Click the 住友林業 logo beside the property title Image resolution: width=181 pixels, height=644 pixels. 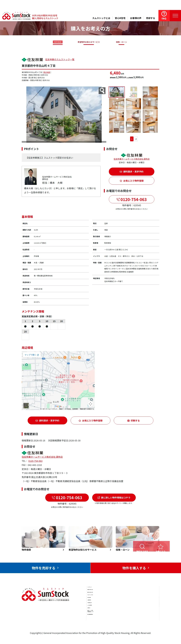tap(32, 60)
